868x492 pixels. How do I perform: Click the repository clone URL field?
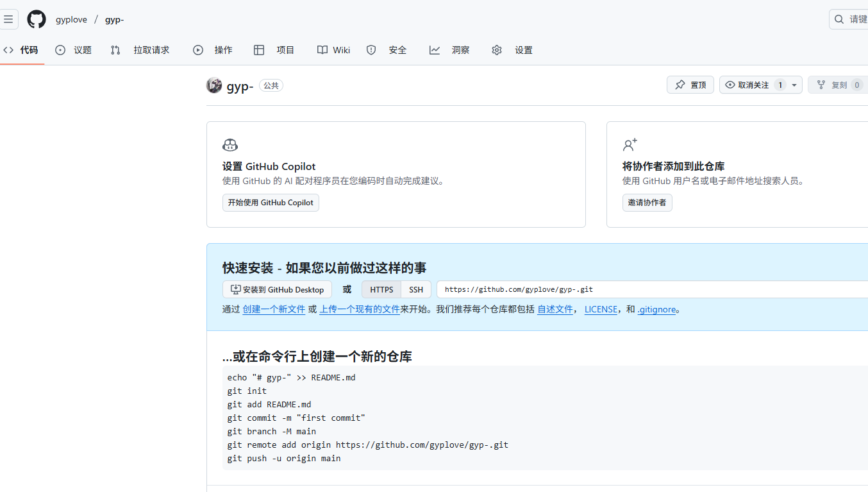click(652, 289)
